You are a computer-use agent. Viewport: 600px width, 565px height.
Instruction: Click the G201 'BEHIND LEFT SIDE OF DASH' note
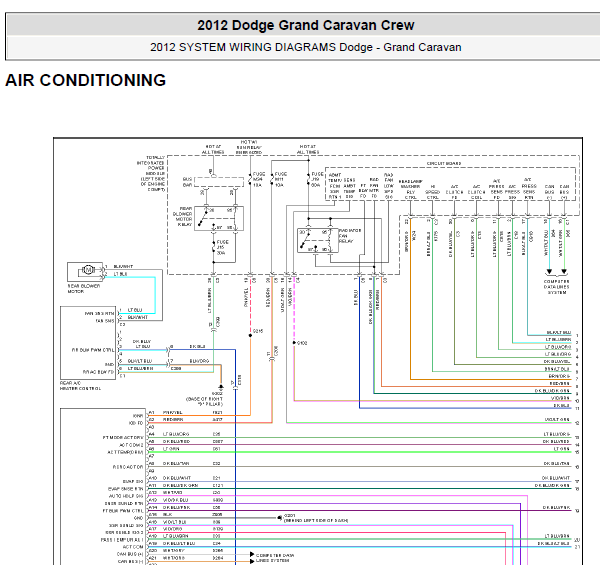tap(316, 521)
